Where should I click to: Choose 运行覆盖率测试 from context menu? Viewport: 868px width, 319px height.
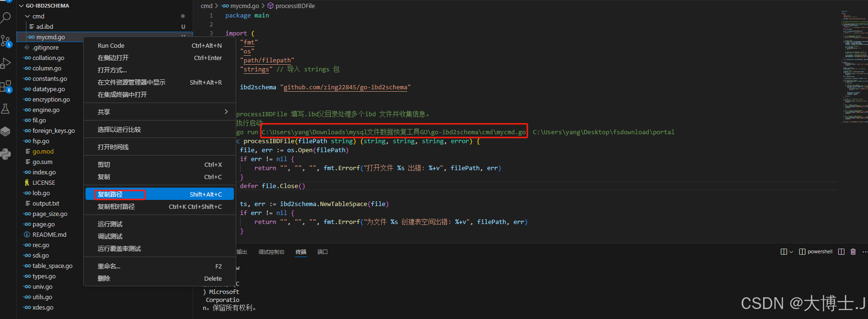(160, 249)
